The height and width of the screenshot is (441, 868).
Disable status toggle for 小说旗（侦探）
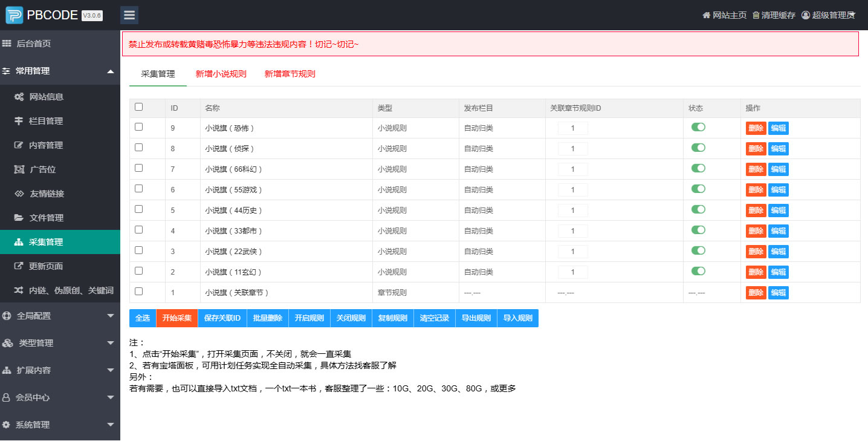coord(698,148)
